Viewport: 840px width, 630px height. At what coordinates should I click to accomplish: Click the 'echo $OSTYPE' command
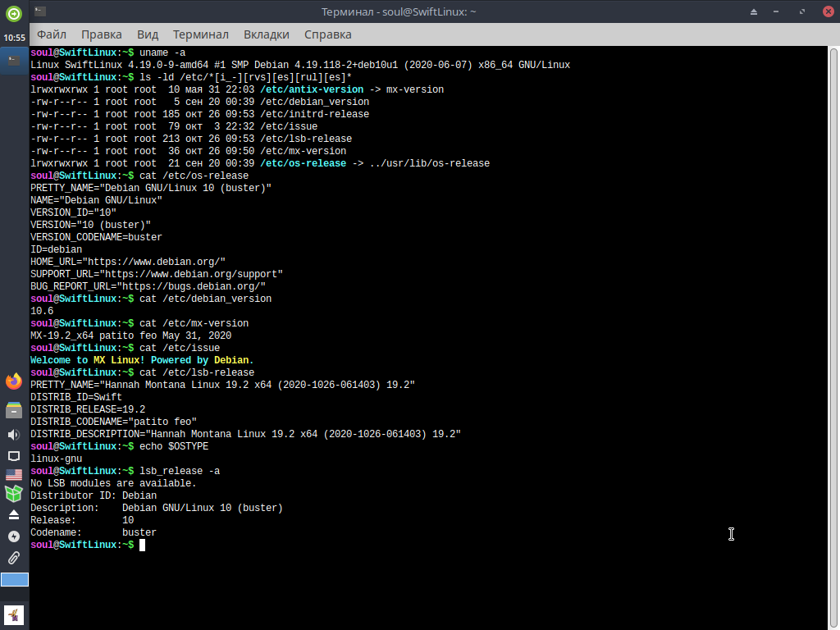(174, 447)
